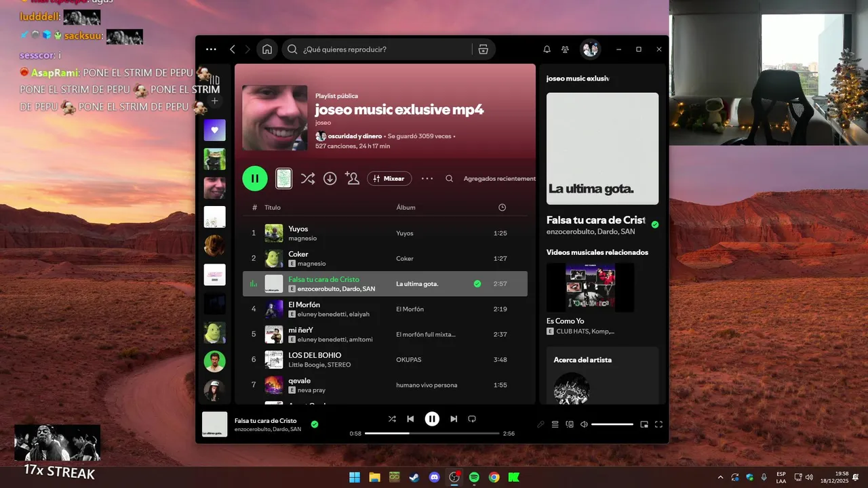
Task: Open the Mixear button
Action: pos(389,179)
